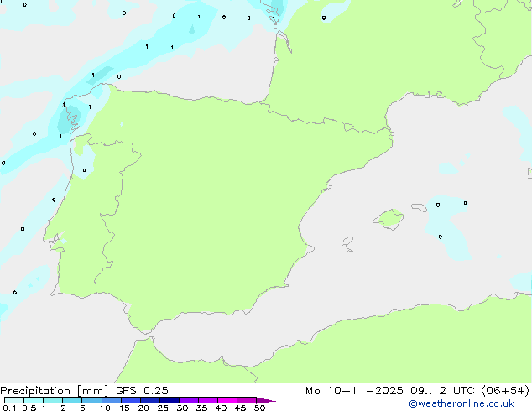Open the weatheronline.co.uk copyright link
Image resolution: width=532 pixels, height=411 pixels.
(462, 403)
